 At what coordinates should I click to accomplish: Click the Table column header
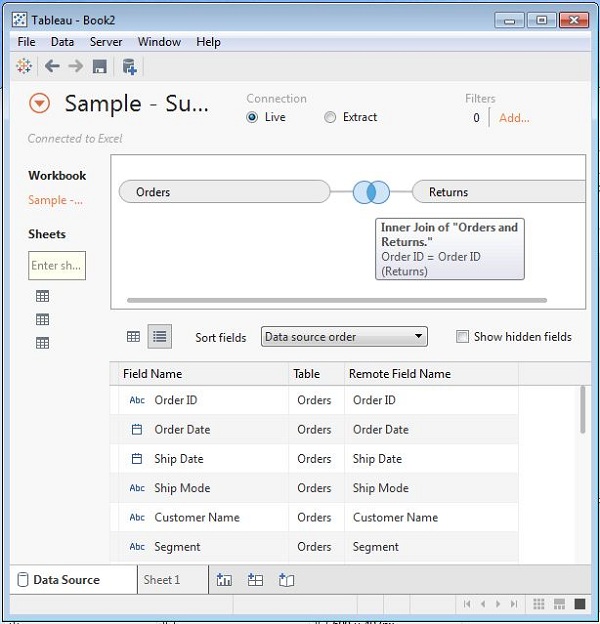(x=316, y=374)
